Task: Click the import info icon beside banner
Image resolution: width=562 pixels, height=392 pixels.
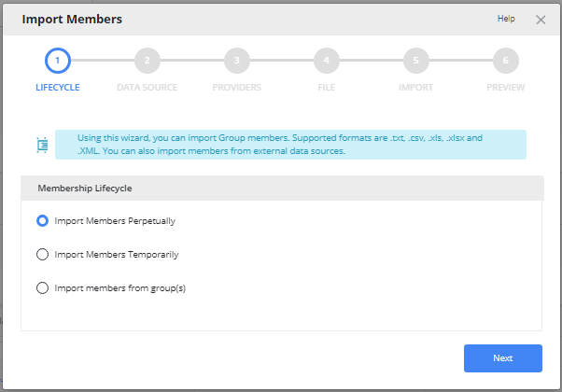Action: pyautogui.click(x=42, y=145)
